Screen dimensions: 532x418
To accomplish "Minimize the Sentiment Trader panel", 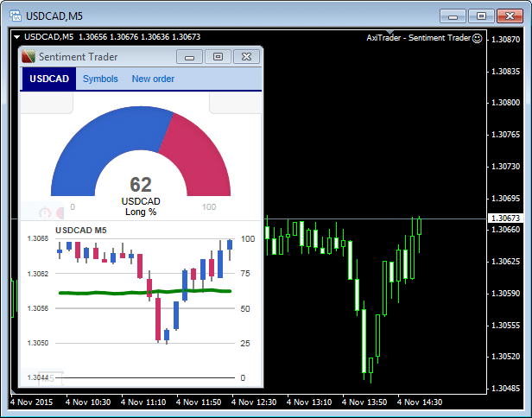I will [x=189, y=57].
